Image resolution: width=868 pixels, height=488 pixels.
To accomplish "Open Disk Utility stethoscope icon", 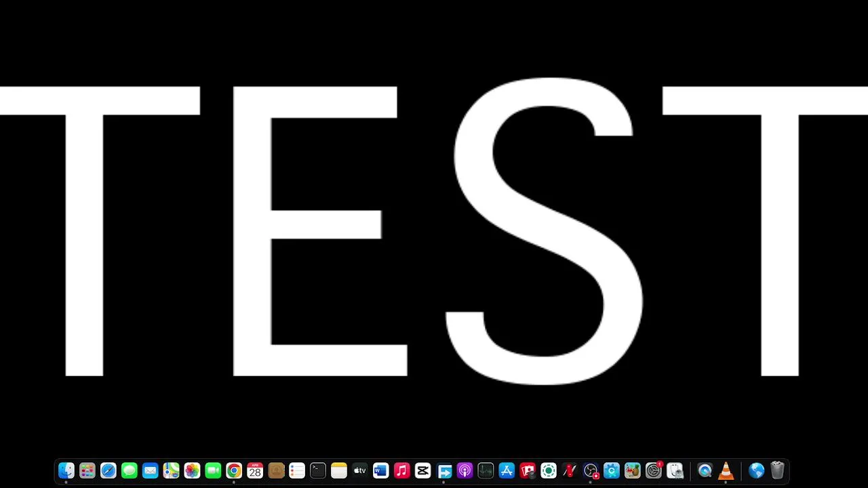I will [x=675, y=470].
